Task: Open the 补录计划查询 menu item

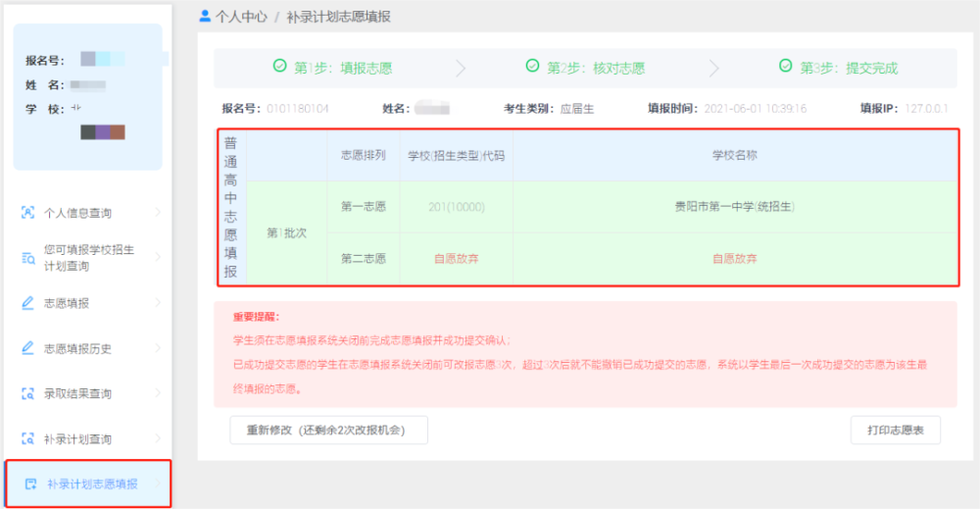Action: pyautogui.click(x=77, y=438)
